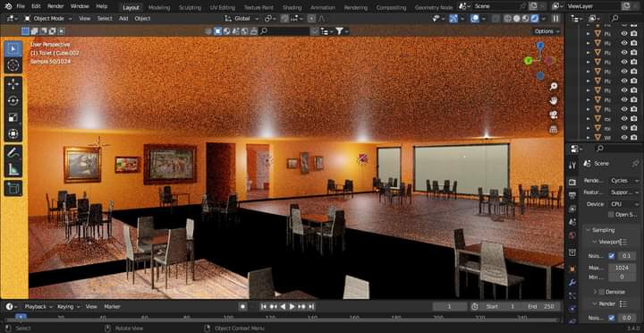Jump to the timeline end frame
Viewport: 644px width, 333px height.
(x=311, y=306)
